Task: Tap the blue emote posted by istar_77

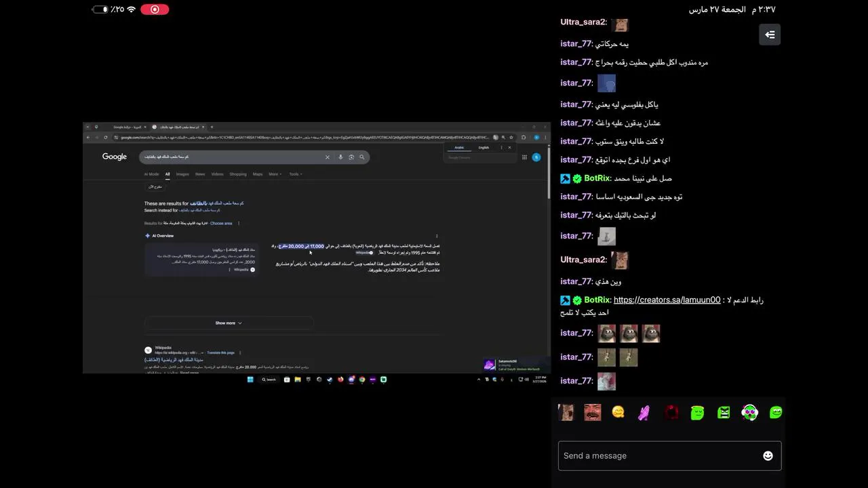Action: 606,83
